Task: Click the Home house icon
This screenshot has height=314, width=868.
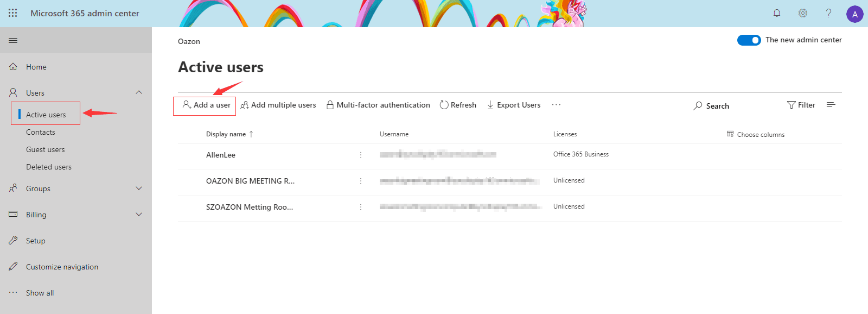Action: pos(13,67)
